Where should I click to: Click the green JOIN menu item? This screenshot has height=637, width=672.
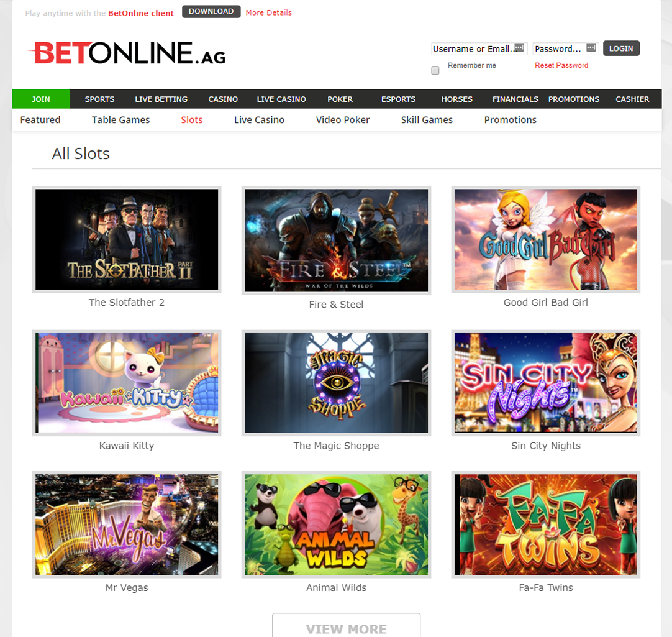(41, 99)
